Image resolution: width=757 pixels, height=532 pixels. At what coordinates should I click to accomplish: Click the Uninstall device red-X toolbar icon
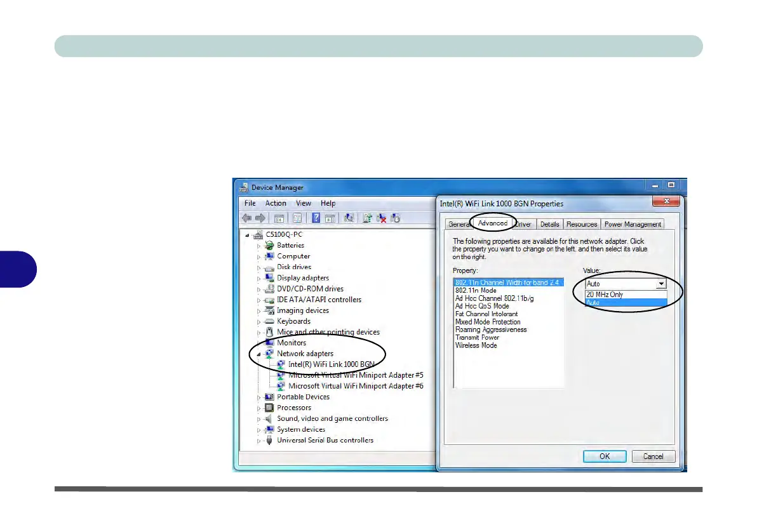(x=382, y=218)
